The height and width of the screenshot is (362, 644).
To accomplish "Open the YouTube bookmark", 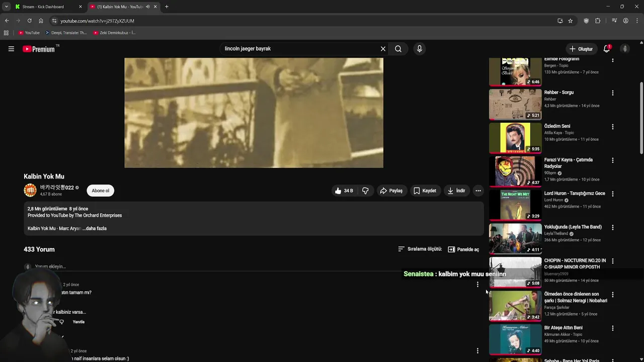I will [29, 33].
